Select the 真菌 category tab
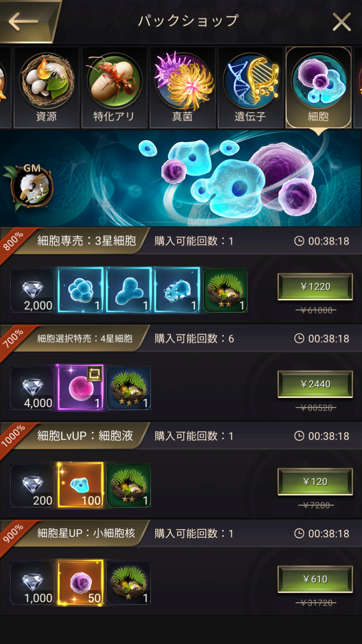The width and height of the screenshot is (362, 644). (x=182, y=88)
